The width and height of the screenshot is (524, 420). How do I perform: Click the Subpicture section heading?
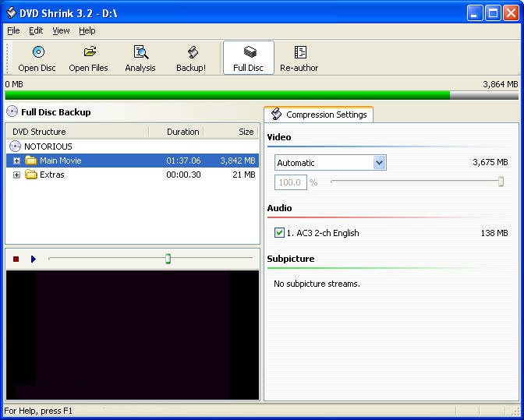point(291,259)
